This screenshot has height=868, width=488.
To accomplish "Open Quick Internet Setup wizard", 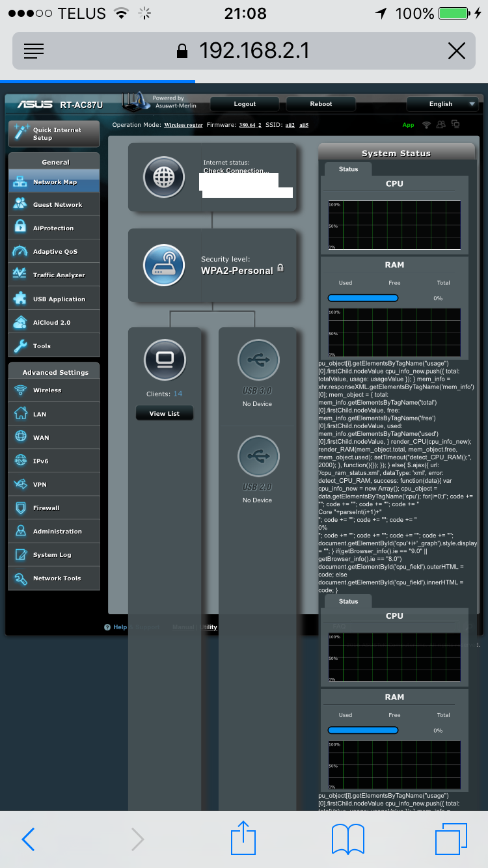I will coord(53,133).
